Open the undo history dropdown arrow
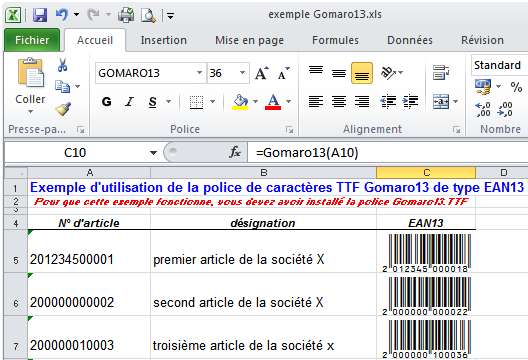Screen dimensions: 528x360 tap(77, 15)
